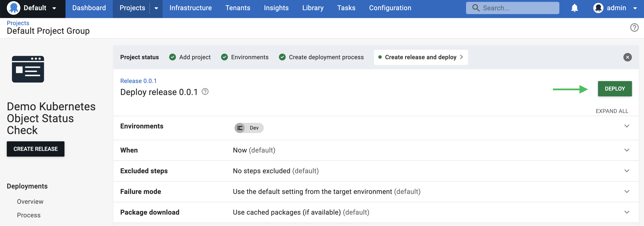Click the search magnifier icon
This screenshot has height=226, width=644.
476,8
